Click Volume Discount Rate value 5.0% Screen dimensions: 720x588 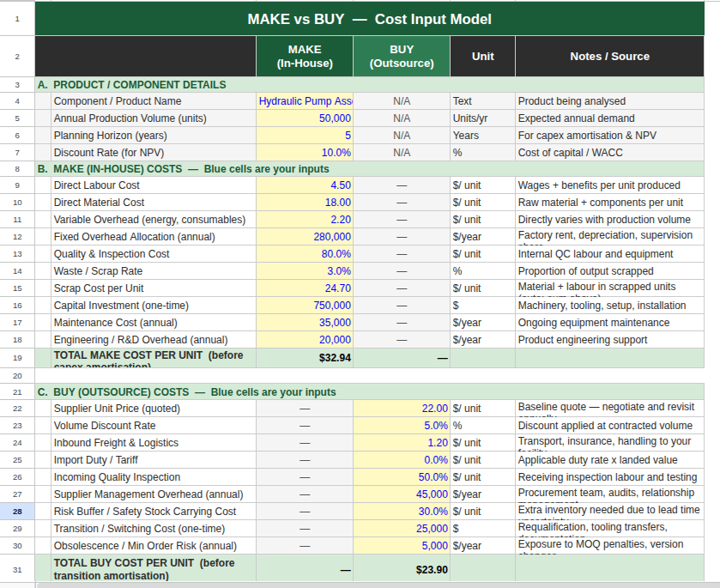pos(402,426)
